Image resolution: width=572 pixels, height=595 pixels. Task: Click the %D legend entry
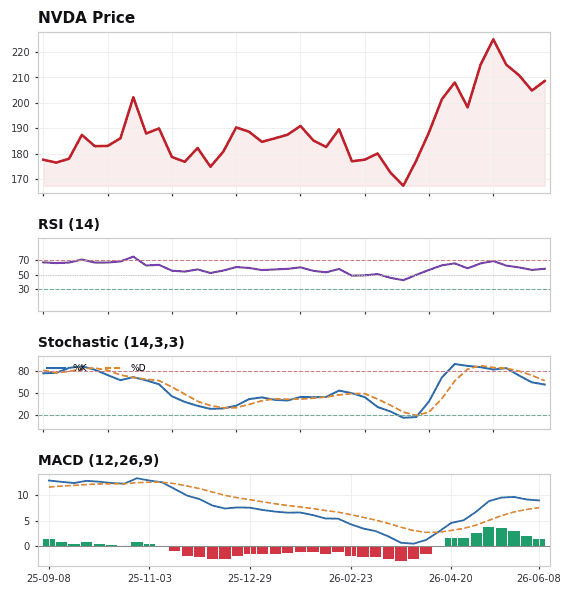tap(125, 368)
